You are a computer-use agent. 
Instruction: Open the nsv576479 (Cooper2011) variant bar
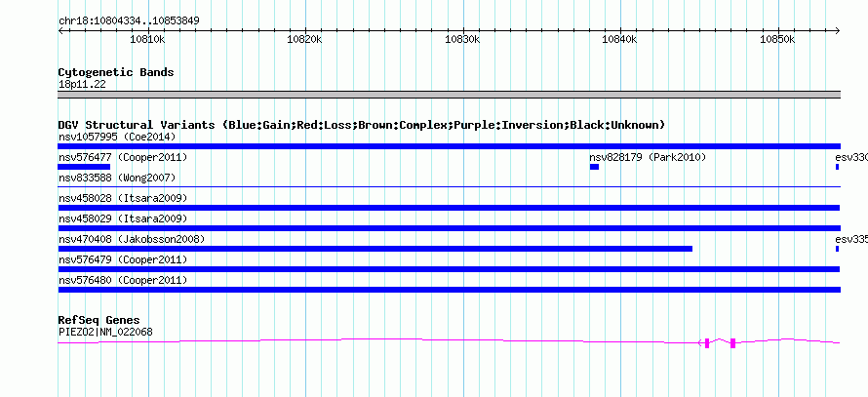click(x=449, y=269)
